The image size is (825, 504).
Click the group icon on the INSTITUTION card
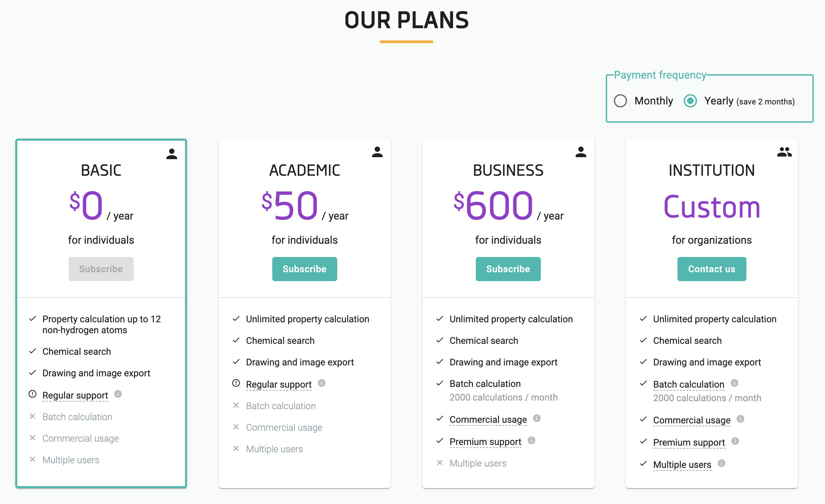click(x=785, y=153)
